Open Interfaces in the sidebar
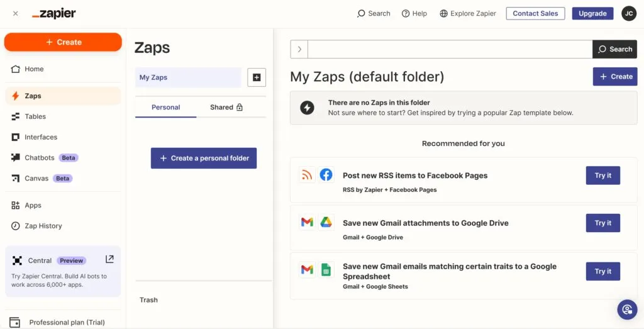Image resolution: width=644 pixels, height=329 pixels. point(64,137)
